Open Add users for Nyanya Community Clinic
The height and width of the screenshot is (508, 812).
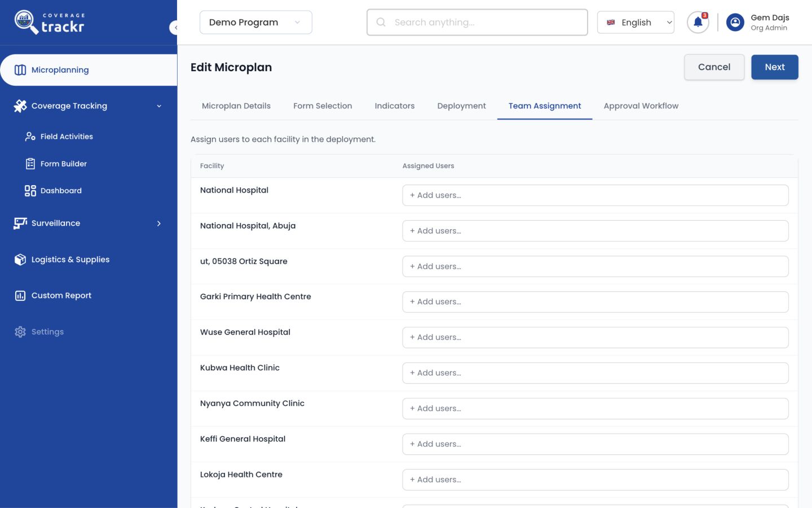[x=595, y=409]
